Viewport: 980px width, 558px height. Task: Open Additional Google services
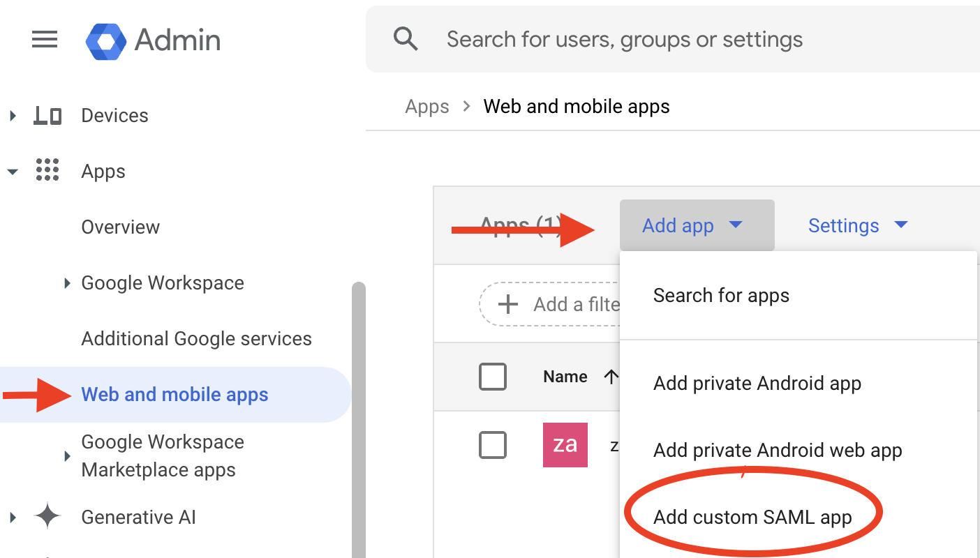196,338
